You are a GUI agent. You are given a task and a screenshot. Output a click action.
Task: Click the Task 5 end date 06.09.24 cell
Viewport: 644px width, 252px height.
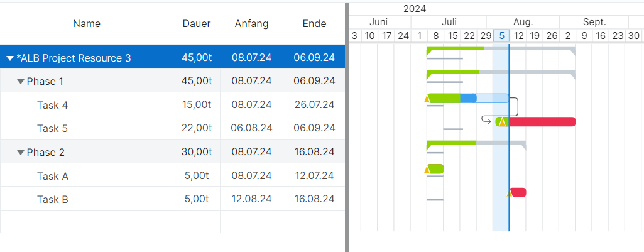(x=314, y=128)
